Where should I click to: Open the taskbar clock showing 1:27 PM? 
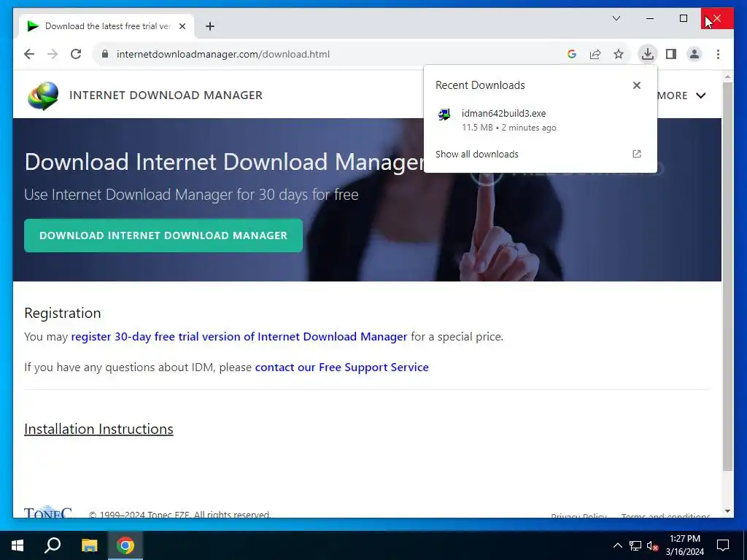(x=684, y=545)
